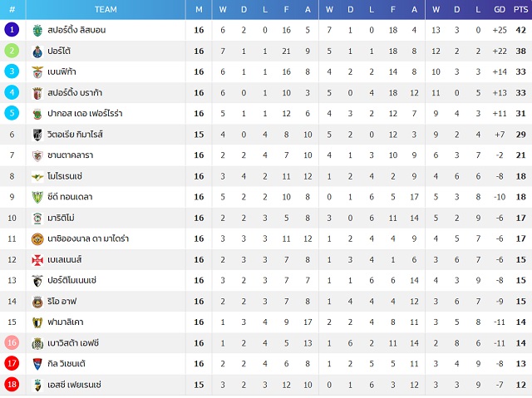The image size is (532, 398).
Task: Click the Nacional da Madeira round crest
Action: click(37, 239)
